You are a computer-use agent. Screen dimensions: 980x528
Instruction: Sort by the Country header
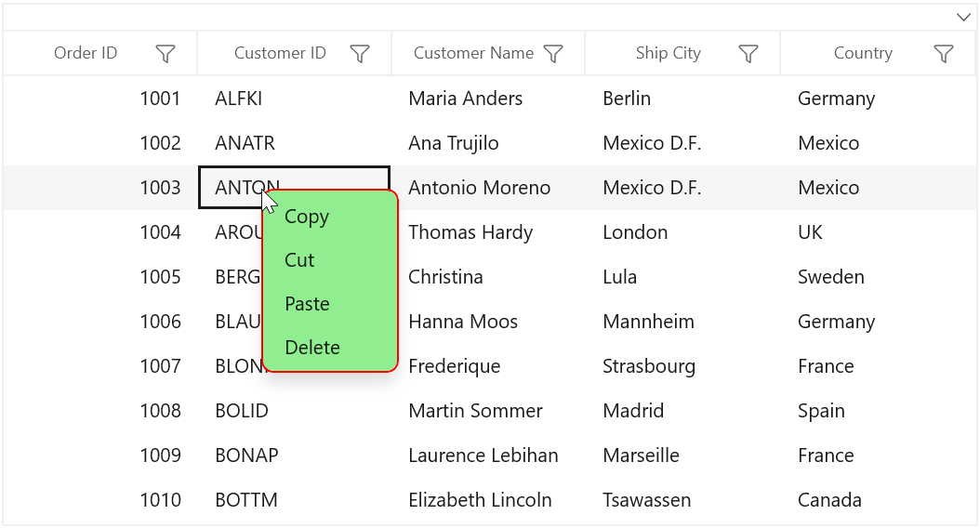click(863, 53)
